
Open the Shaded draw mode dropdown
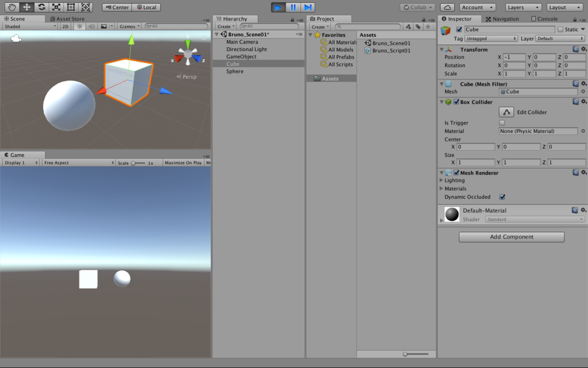30,26
